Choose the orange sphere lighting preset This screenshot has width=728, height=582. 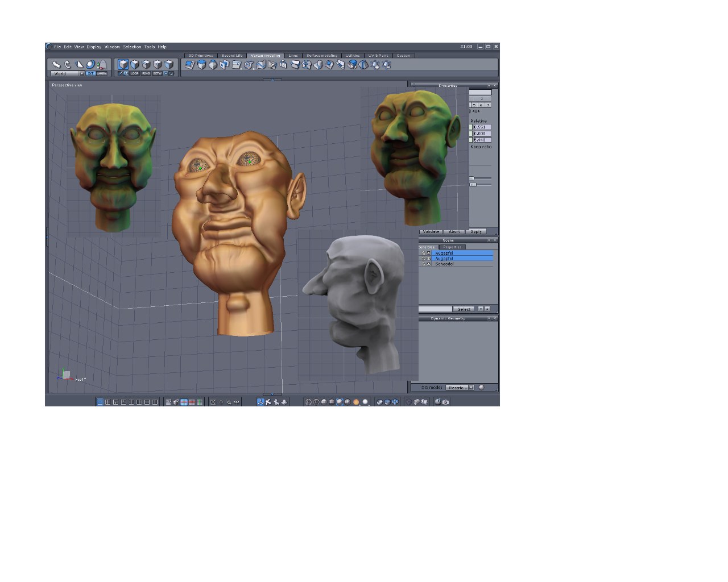[x=356, y=402]
